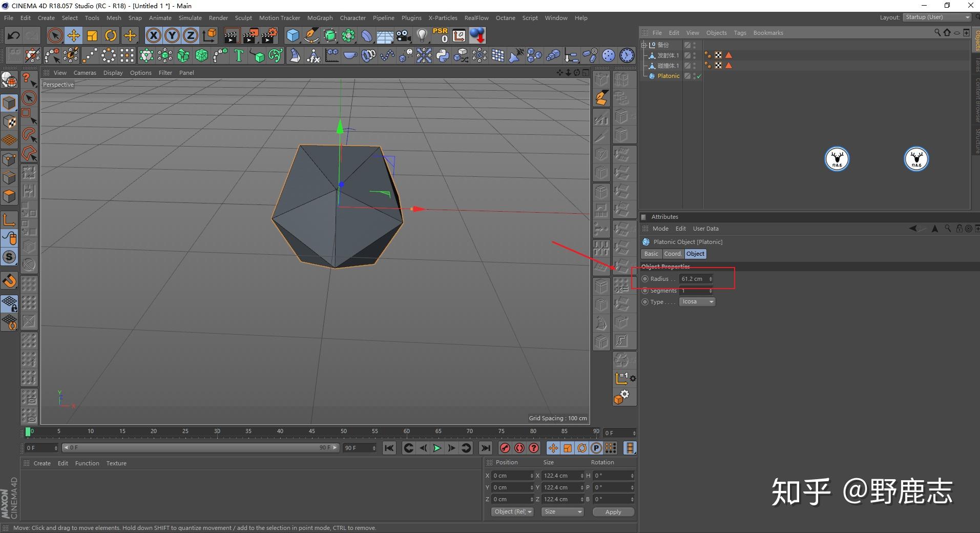Click the Camera object icon
The height and width of the screenshot is (533, 980).
click(404, 35)
